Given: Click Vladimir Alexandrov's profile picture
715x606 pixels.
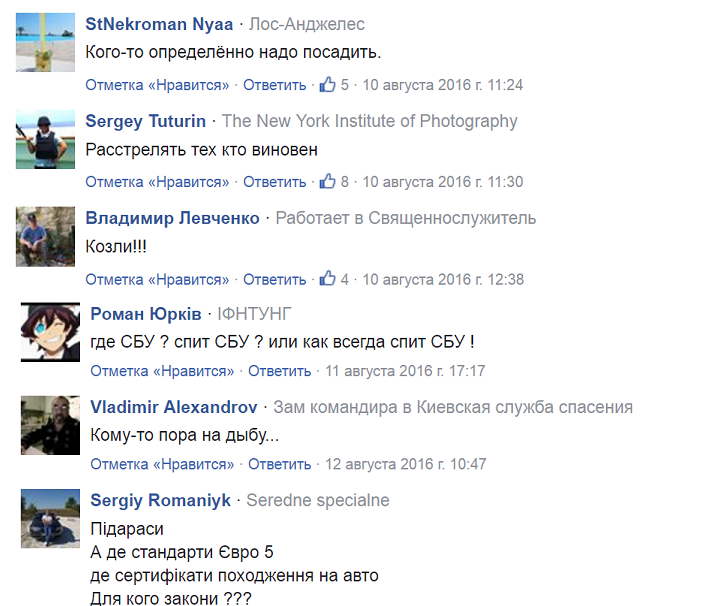Looking at the screenshot, I should point(50,424).
